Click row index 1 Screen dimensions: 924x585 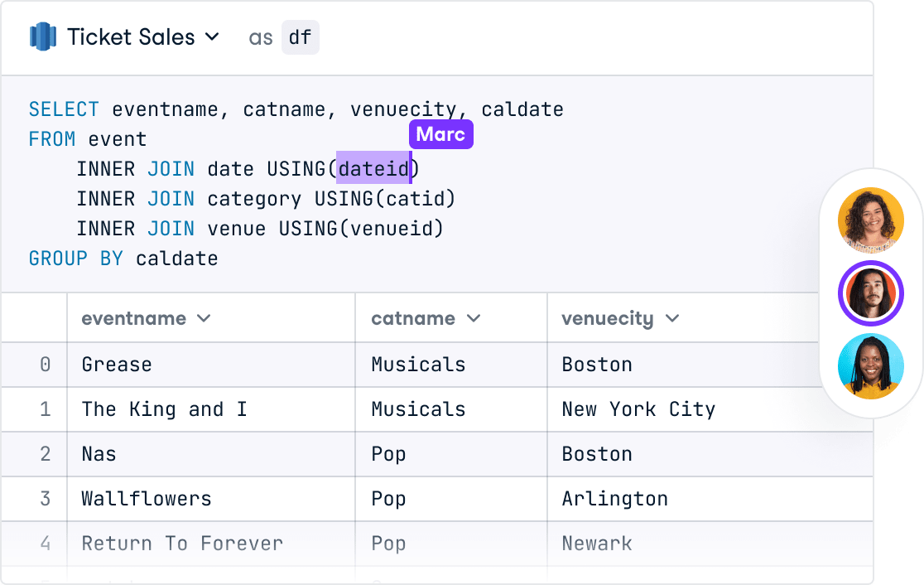click(x=45, y=409)
